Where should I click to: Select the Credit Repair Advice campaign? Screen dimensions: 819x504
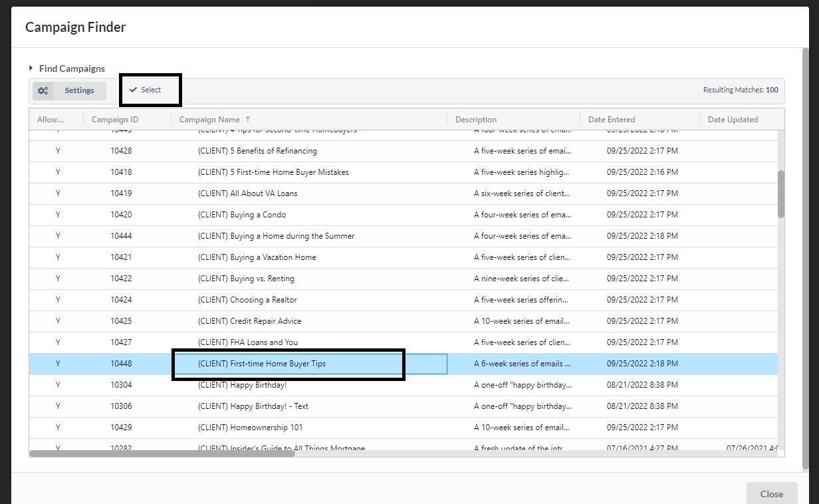[x=249, y=321]
